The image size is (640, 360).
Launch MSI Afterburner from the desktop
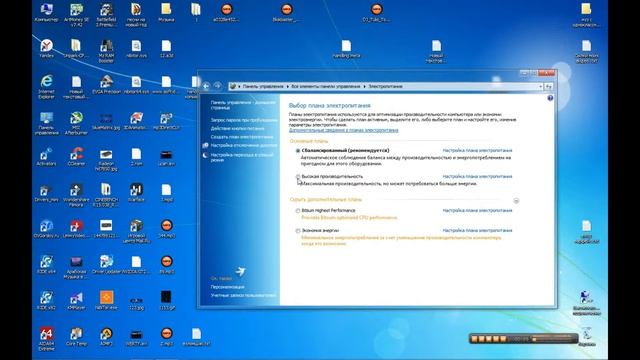pos(76,123)
